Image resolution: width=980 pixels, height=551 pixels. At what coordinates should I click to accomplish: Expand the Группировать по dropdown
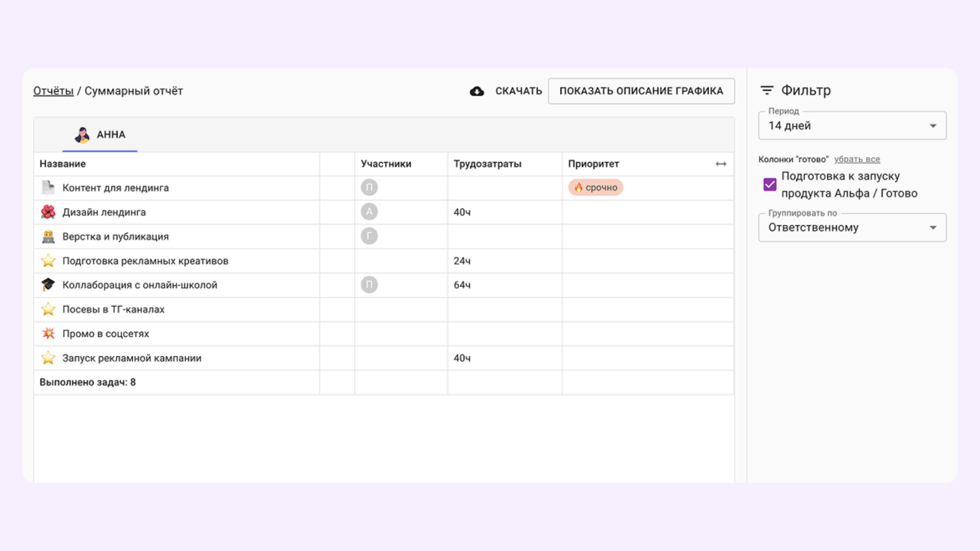tap(852, 227)
